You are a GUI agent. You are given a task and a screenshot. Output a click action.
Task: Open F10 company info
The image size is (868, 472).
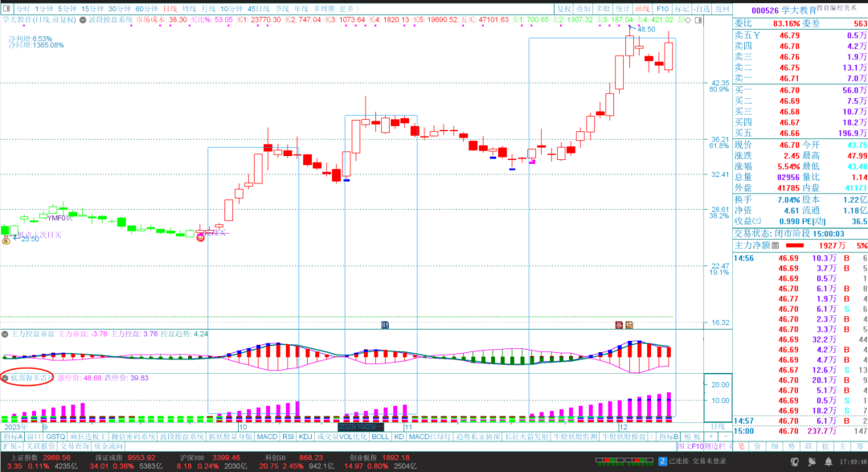point(662,9)
